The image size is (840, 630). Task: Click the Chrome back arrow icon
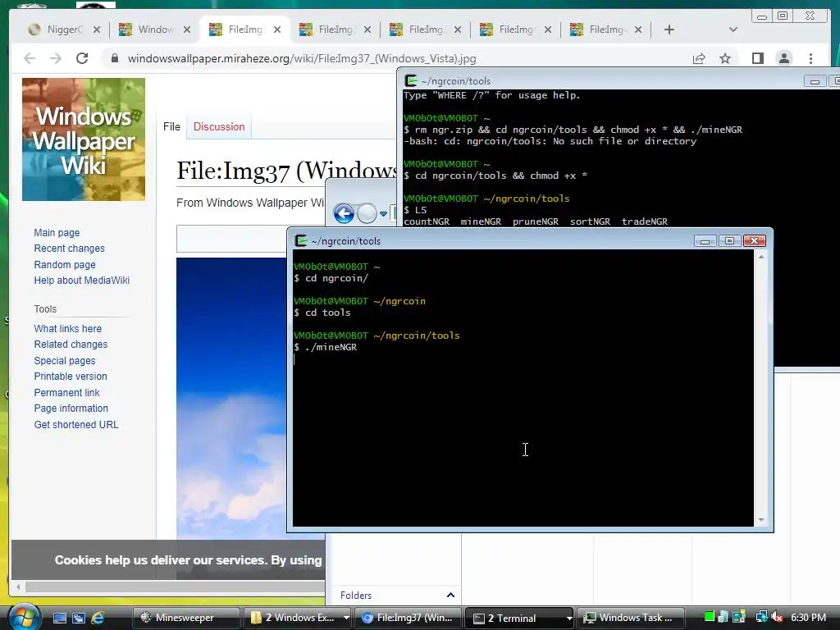click(30, 58)
